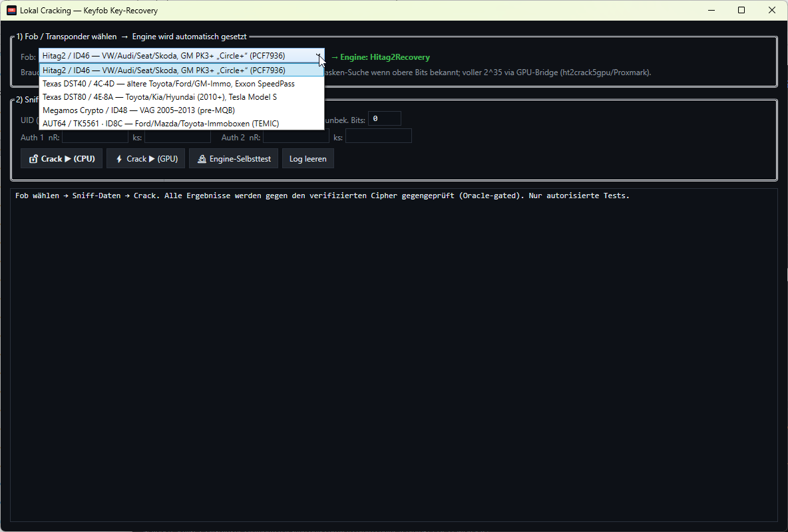This screenshot has height=532, width=788.
Task: Collapse the Fob dropdown arrow
Action: tap(318, 56)
